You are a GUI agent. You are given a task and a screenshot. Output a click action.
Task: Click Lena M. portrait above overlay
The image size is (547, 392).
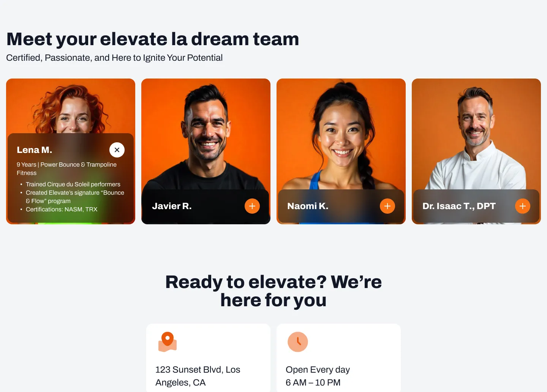[x=71, y=106]
